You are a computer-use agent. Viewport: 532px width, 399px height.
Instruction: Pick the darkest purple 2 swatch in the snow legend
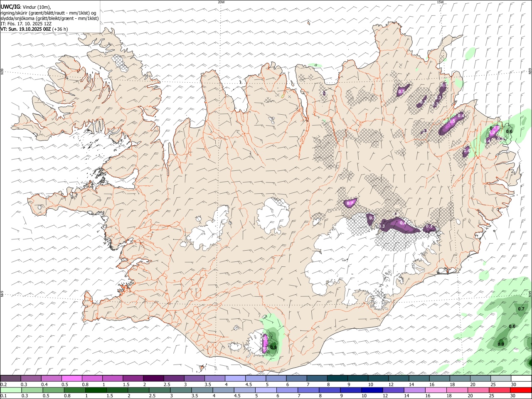(153, 378)
